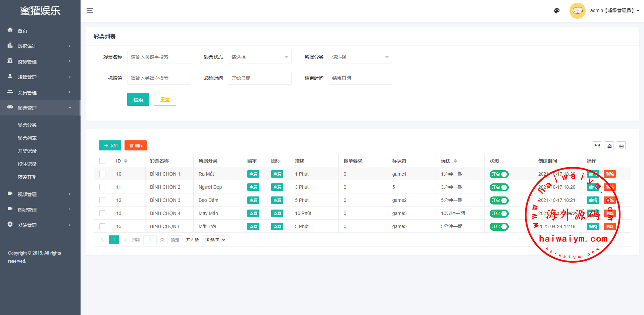
Task: Click the admin avatar image
Action: point(577,11)
